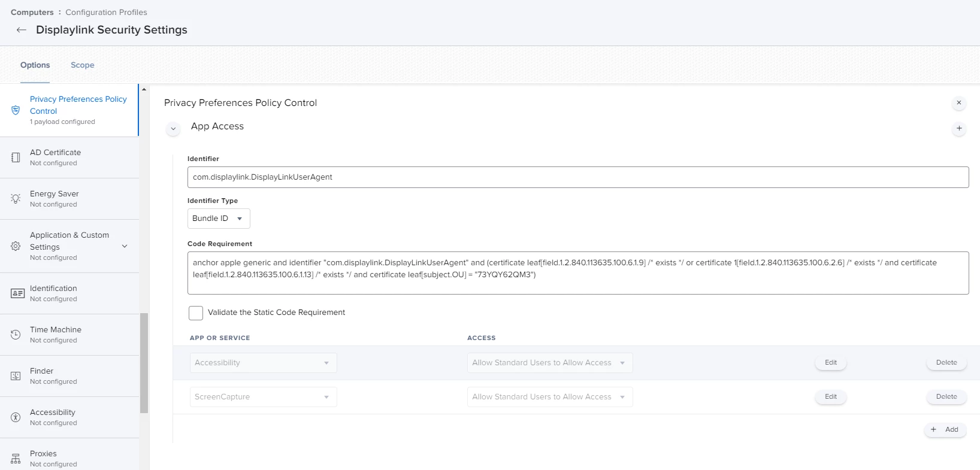Switch to the Scope tab

pos(83,65)
